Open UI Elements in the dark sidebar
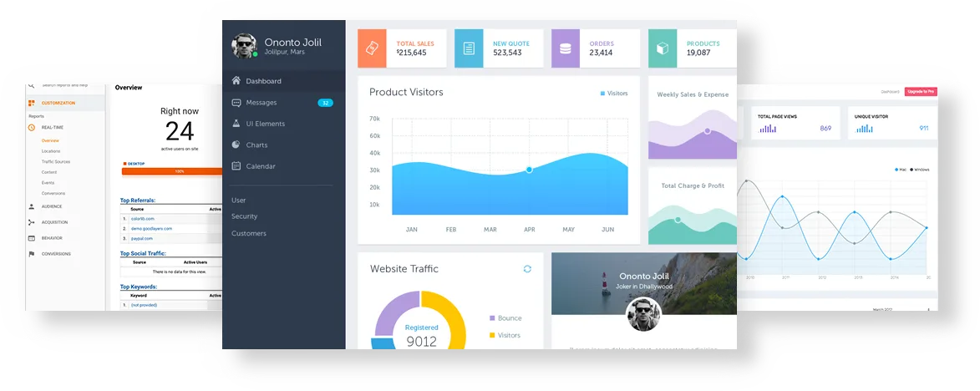The image size is (980, 391). tap(265, 124)
